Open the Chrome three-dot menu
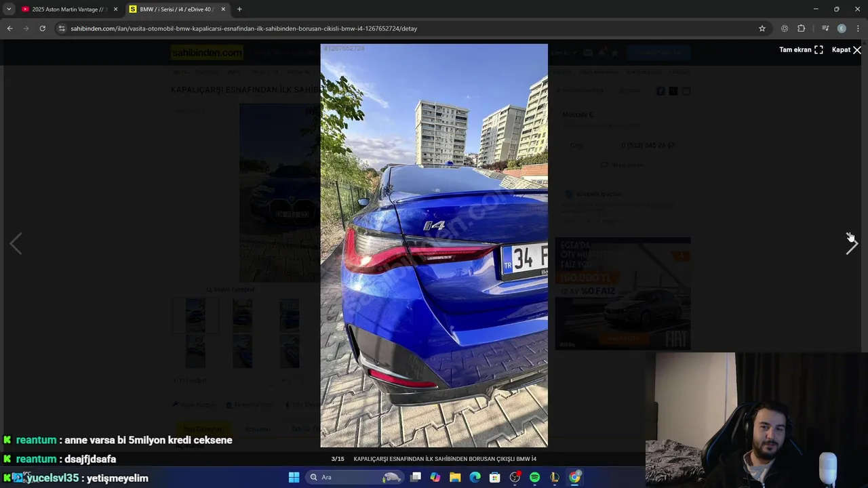 pos(858,28)
